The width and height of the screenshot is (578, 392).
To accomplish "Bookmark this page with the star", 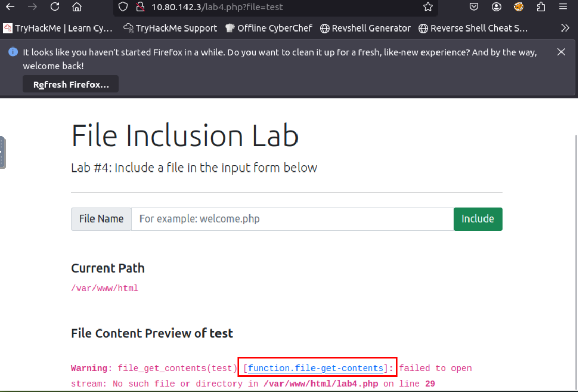I will coord(428,7).
